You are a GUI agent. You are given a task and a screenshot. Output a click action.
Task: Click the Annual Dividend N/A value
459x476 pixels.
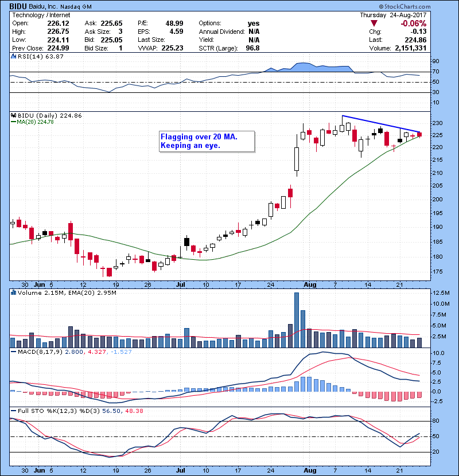pyautogui.click(x=254, y=32)
